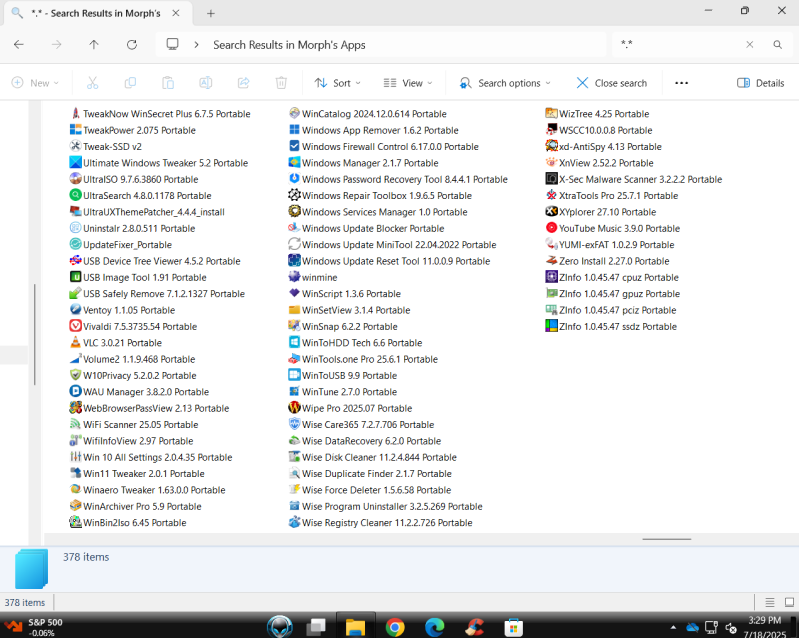This screenshot has width=799, height=638.
Task: Click the USB Image Tool 1.91 icon
Action: [75, 277]
